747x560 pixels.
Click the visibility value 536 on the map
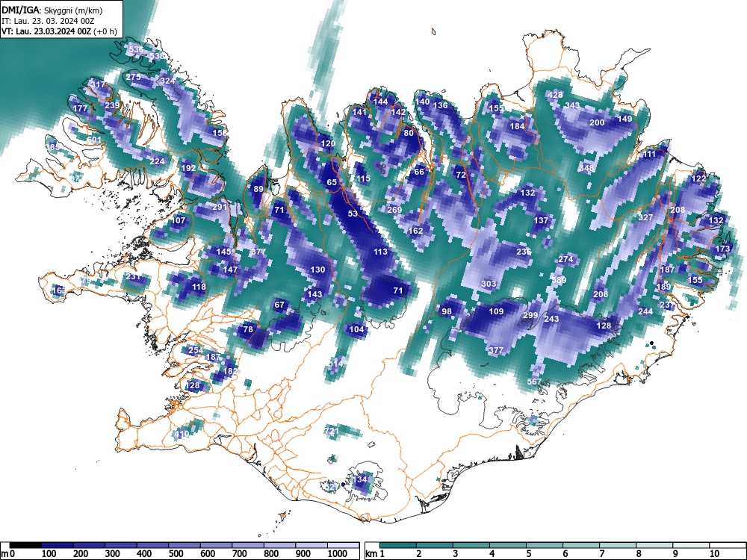point(136,49)
